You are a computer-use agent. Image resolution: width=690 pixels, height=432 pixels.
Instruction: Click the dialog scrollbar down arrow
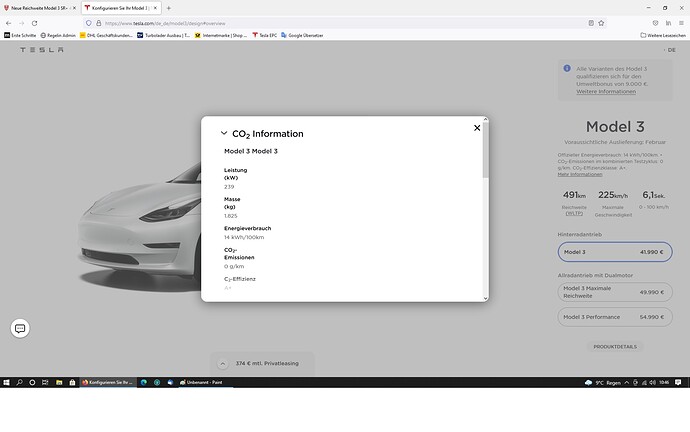485,298
